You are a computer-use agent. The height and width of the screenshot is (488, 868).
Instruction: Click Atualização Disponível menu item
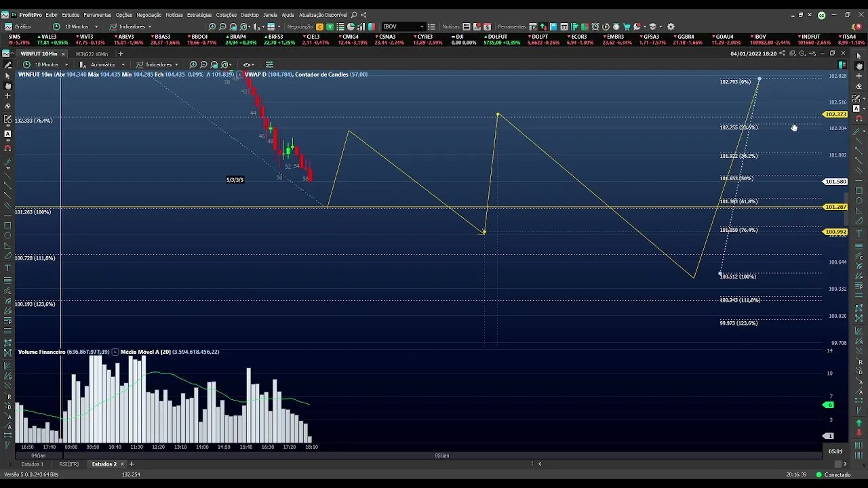point(323,14)
